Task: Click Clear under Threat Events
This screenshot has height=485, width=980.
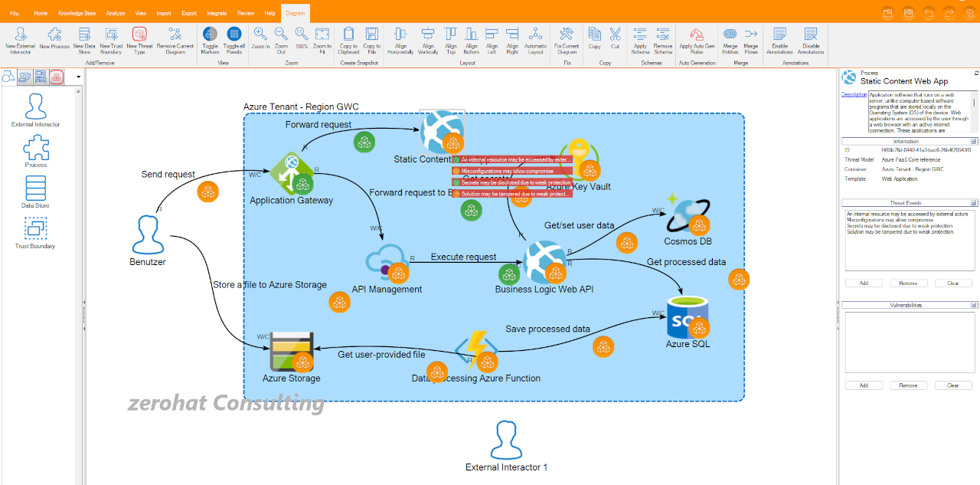Action: [953, 283]
